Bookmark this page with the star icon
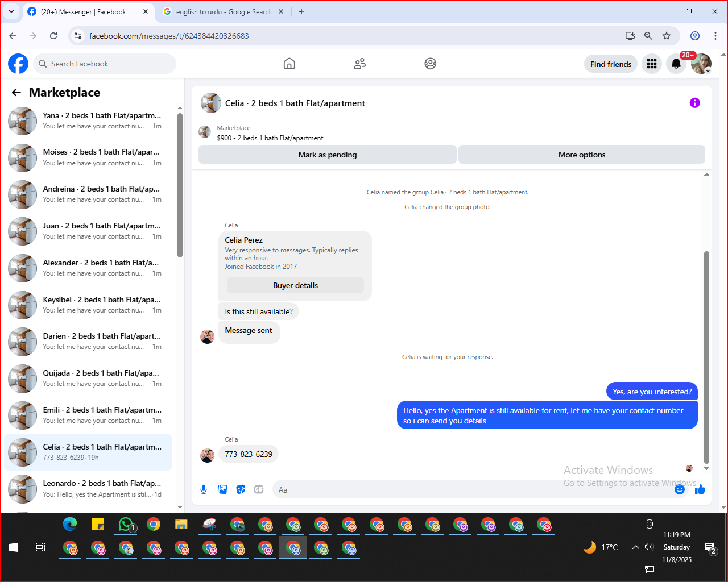728x582 pixels. [x=667, y=36]
